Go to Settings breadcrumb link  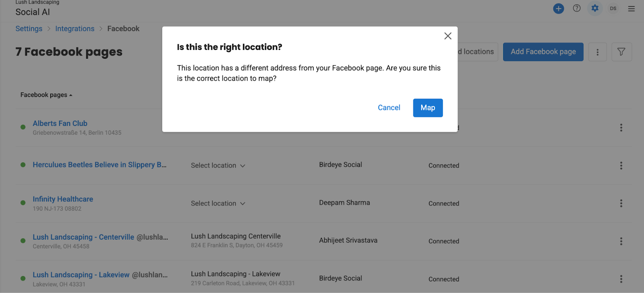[x=29, y=29]
